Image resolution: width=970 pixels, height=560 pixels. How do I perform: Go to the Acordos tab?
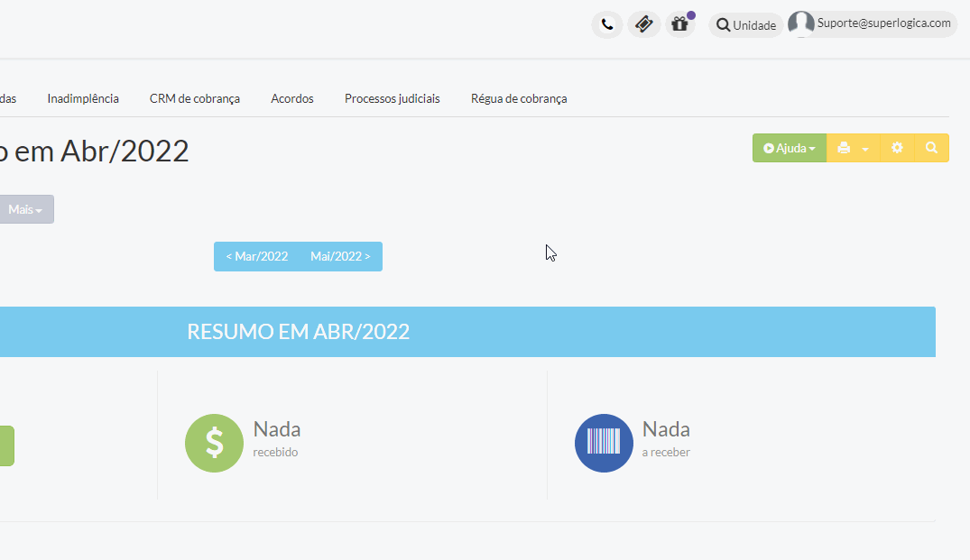[292, 99]
